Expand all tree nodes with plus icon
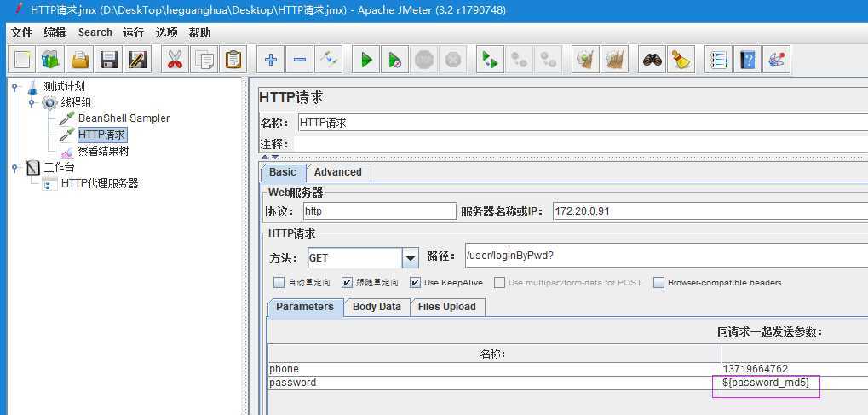 point(271,60)
